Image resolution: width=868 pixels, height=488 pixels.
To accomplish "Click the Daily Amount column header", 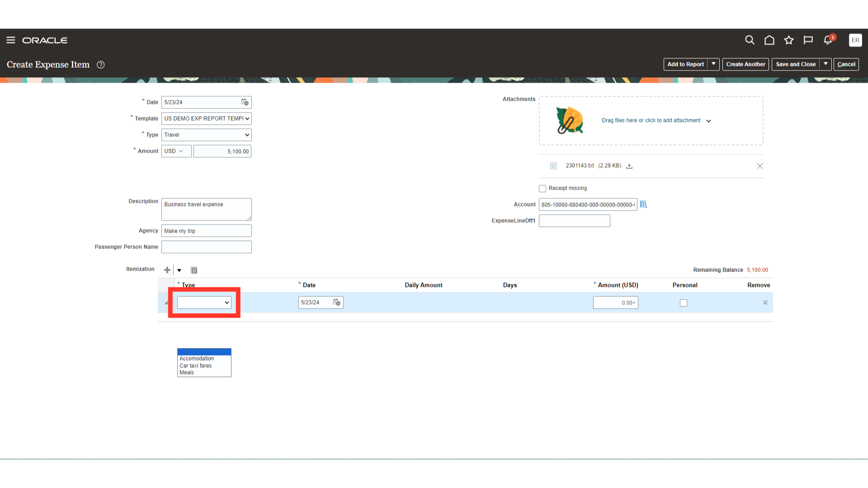I will [424, 285].
